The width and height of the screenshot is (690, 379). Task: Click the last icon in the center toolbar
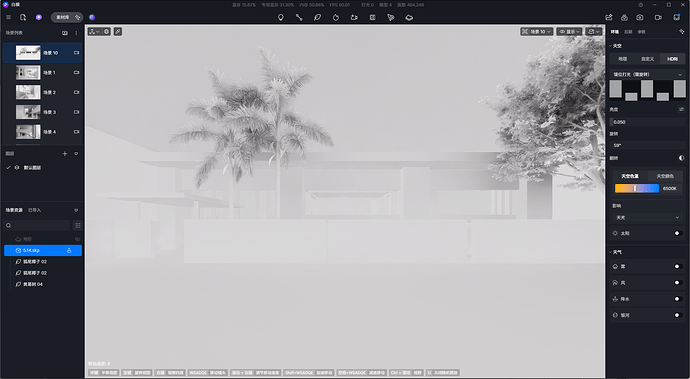pos(409,17)
